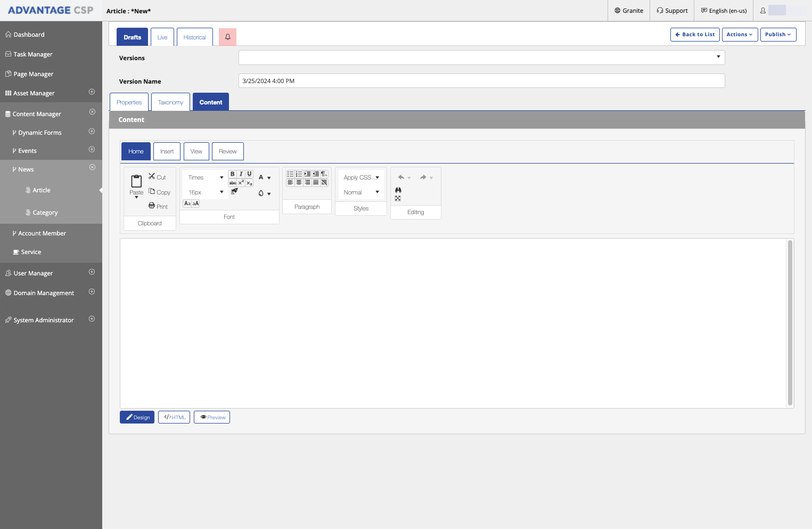Screen dimensions: 812x529
Task: Open the Versions dropdown
Action: [481, 57]
